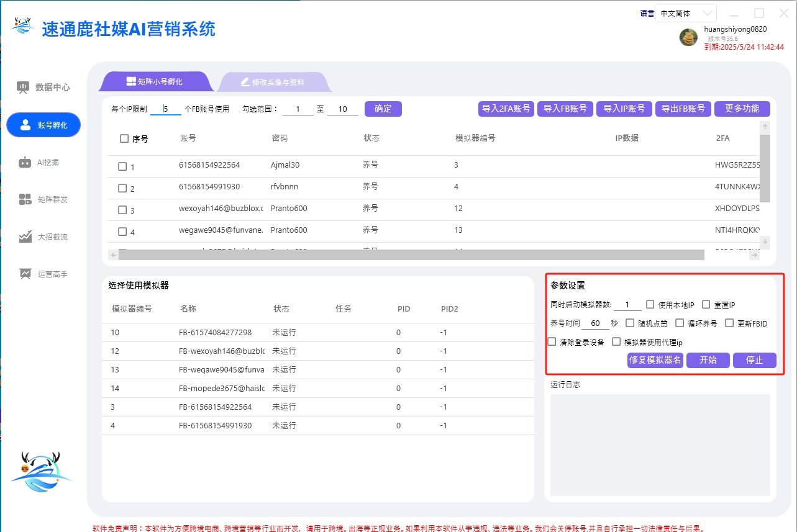
Task: Click scroll-up arrow of account table
Action: coord(765,126)
